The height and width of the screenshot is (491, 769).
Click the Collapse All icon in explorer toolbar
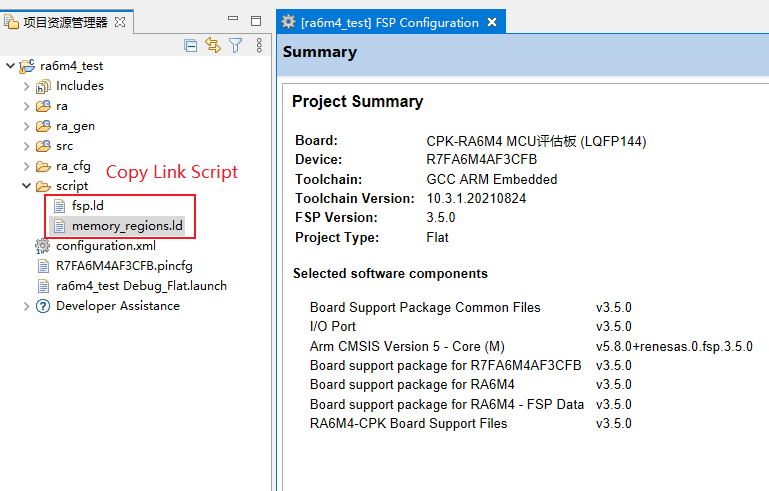[191, 45]
